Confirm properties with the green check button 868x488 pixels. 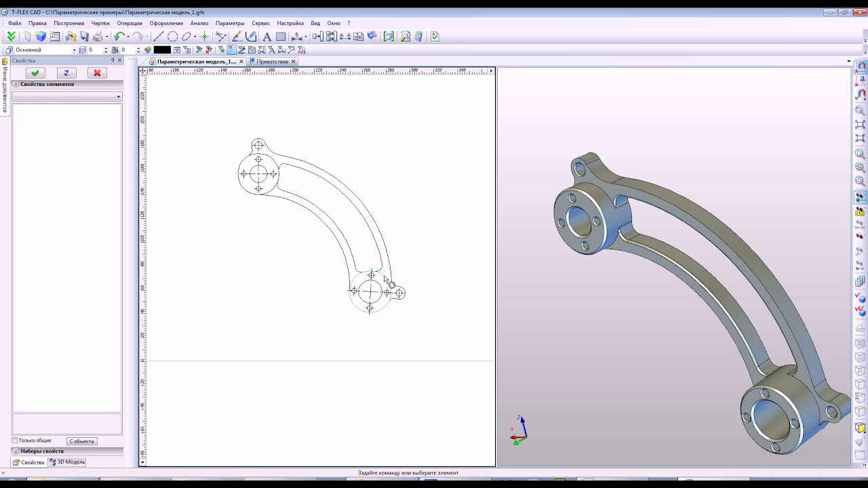coord(35,73)
